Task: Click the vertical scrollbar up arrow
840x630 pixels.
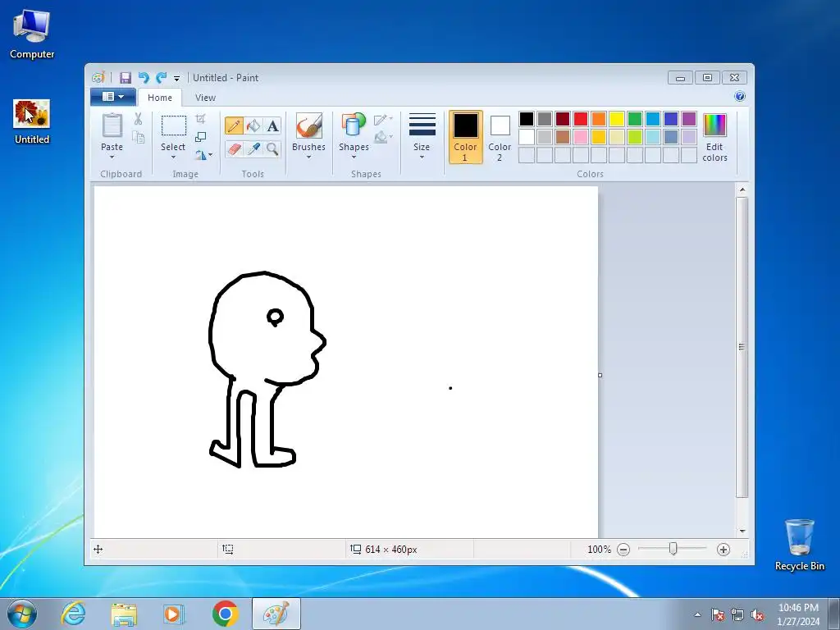Action: coord(742,189)
